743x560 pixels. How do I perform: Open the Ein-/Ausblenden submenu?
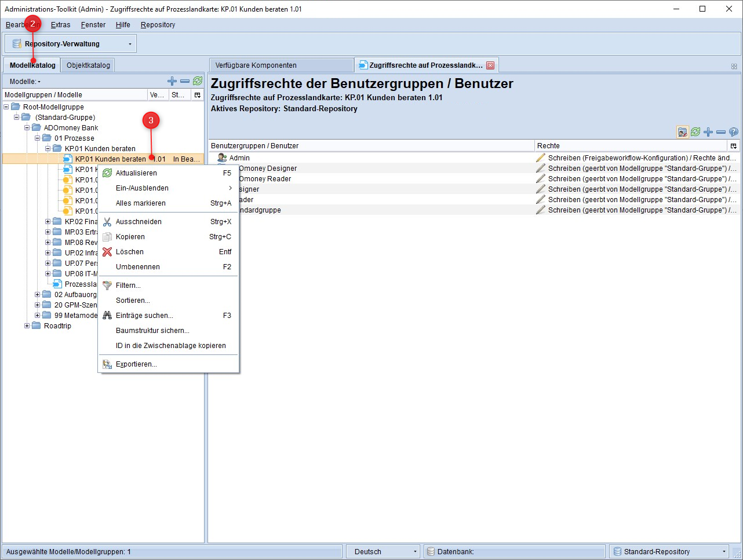(x=169, y=188)
